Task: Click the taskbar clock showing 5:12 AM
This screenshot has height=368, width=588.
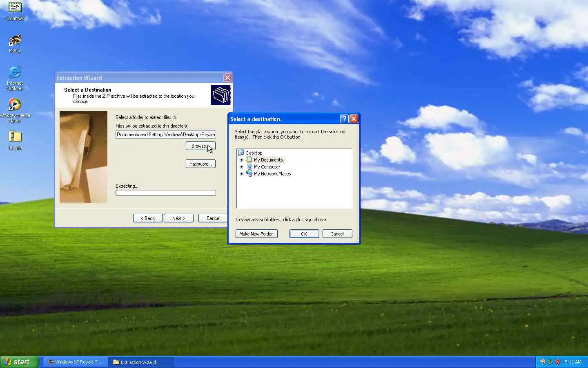Action: pyautogui.click(x=573, y=362)
